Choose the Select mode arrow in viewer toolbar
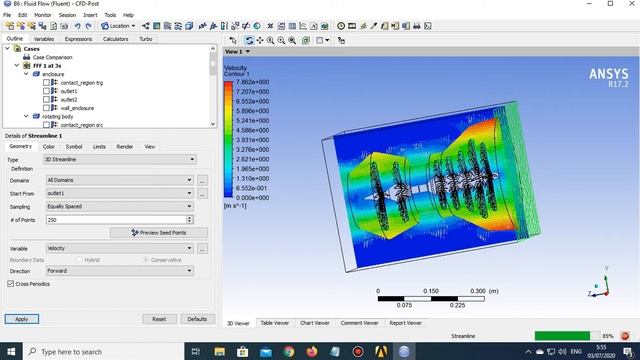This screenshot has height=360, width=640. tap(233, 40)
